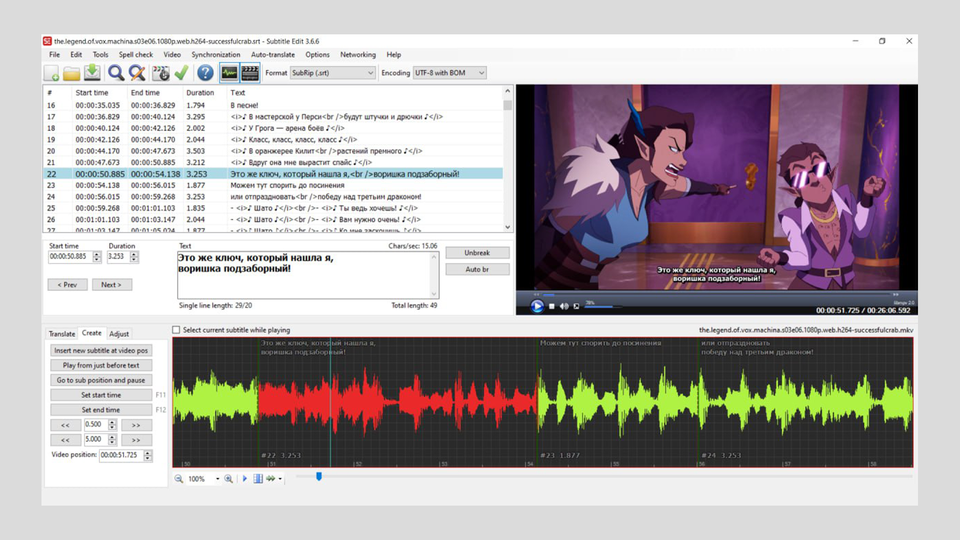Open a subtitle with the folder icon
The height and width of the screenshot is (540, 960).
pos(72,73)
